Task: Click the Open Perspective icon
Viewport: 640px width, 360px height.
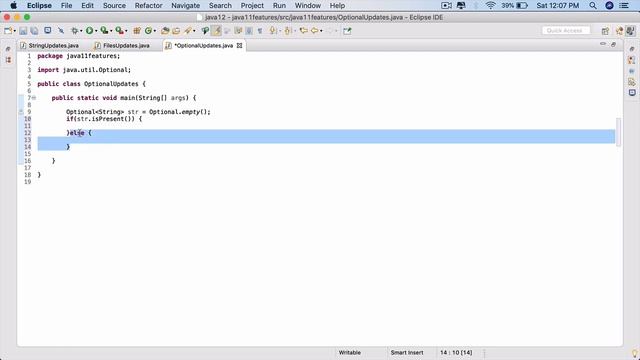Action: pos(605,31)
